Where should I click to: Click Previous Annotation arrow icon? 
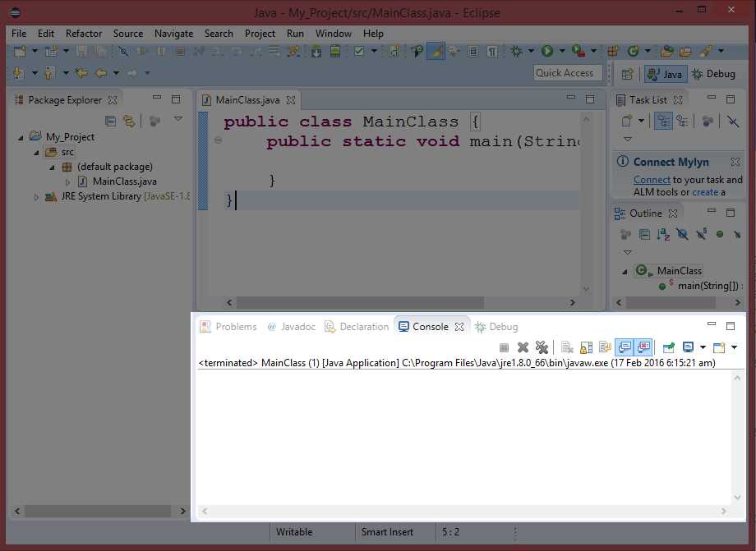pos(48,73)
